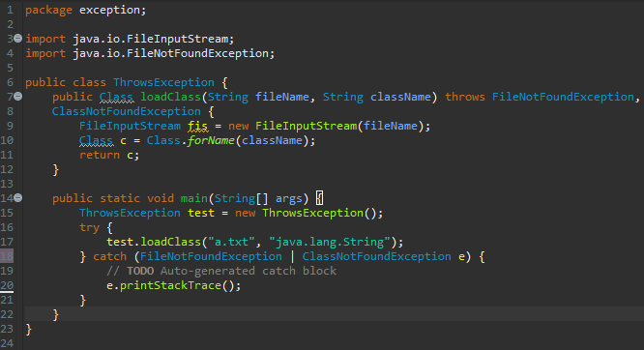Collapse the loadClass method fold on line 7
Image resolution: width=644 pixels, height=350 pixels.
[x=17, y=96]
